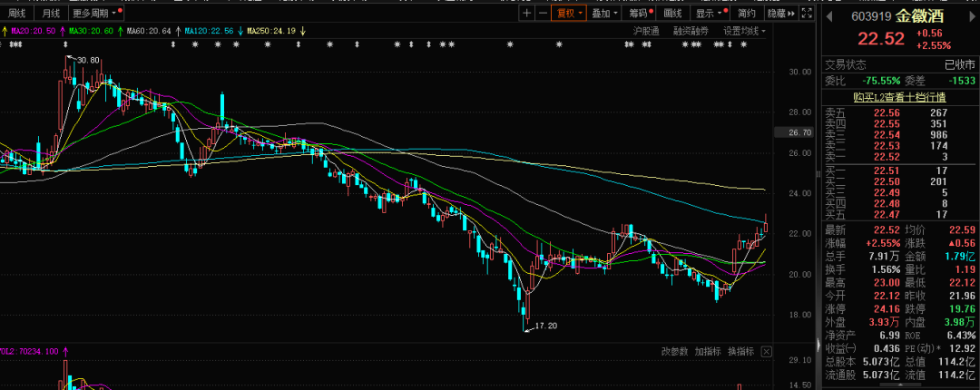Viewport: 980px width, 390px height.
Task: Click the 17.20 low price marker
Action: point(545,326)
